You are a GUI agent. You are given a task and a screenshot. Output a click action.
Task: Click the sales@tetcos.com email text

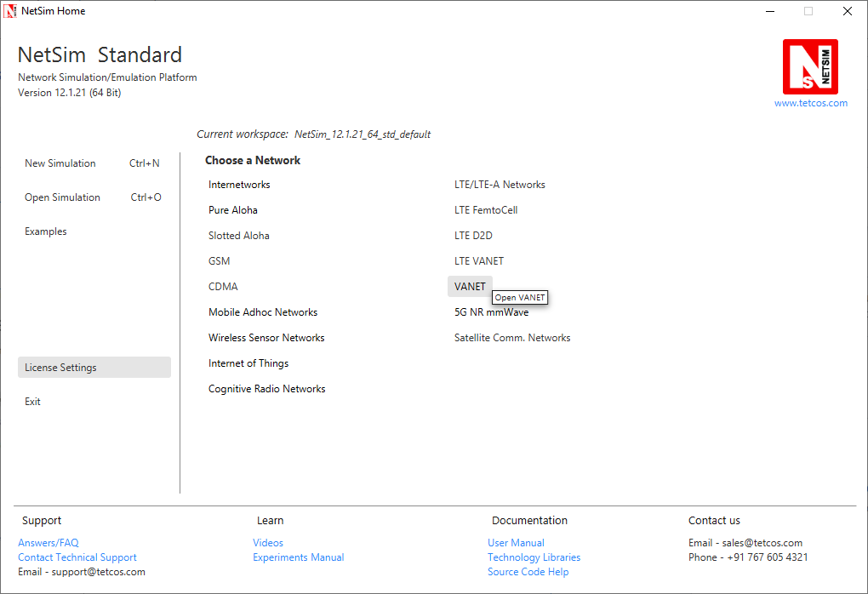[762, 543]
